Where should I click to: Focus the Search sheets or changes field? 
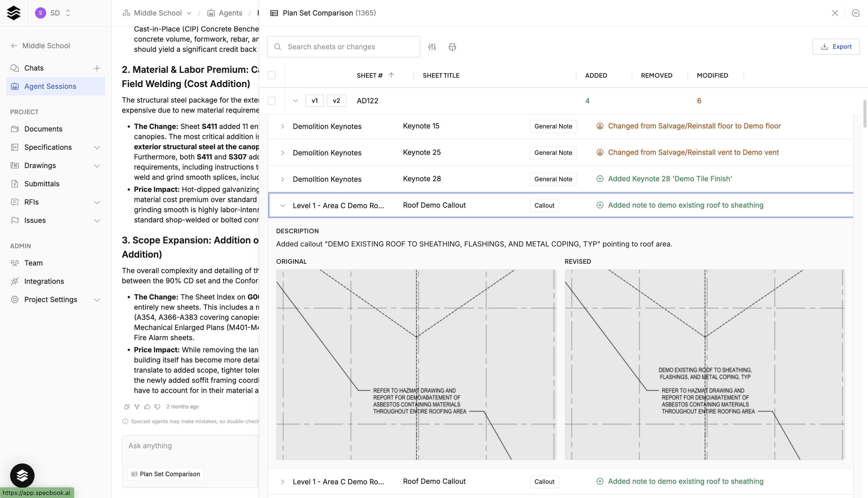click(x=343, y=46)
